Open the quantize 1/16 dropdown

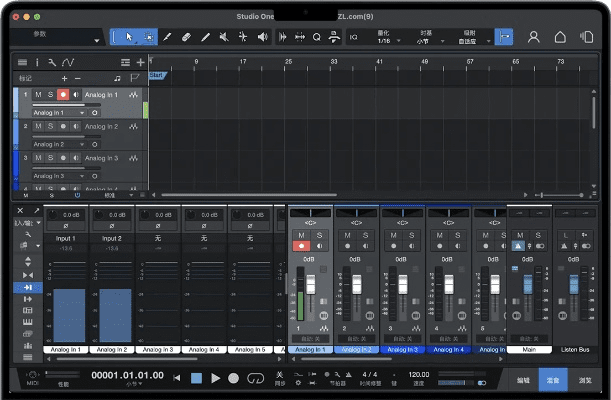tap(384, 40)
